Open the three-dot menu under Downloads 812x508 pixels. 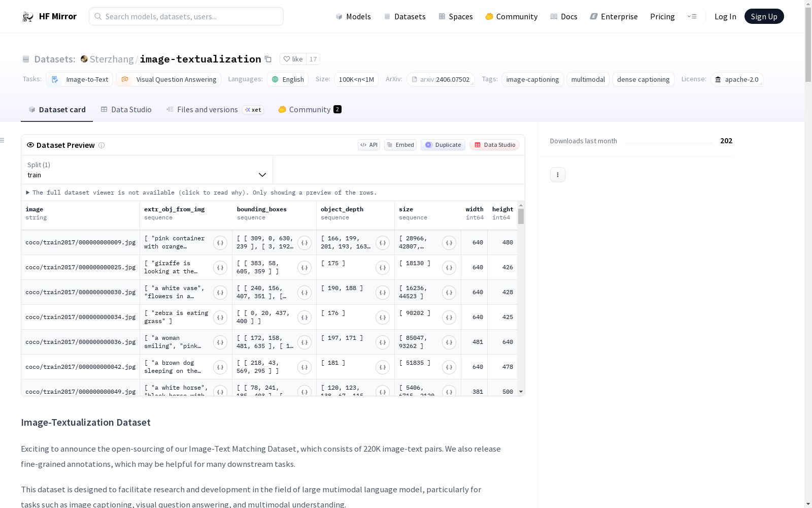point(558,175)
